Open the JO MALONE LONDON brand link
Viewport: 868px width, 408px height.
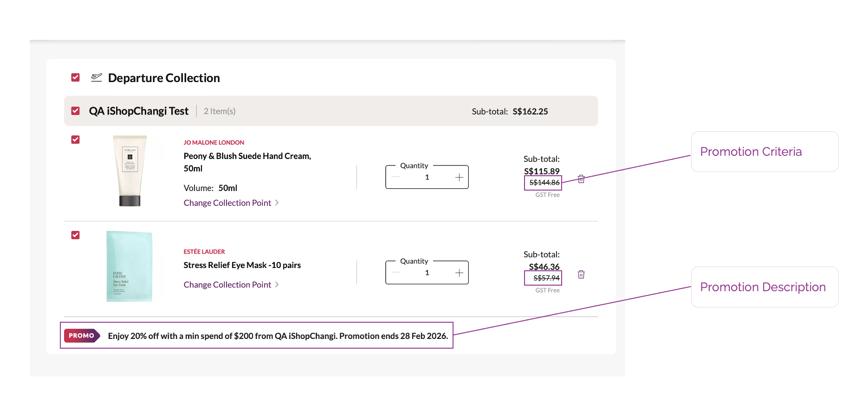click(x=214, y=142)
